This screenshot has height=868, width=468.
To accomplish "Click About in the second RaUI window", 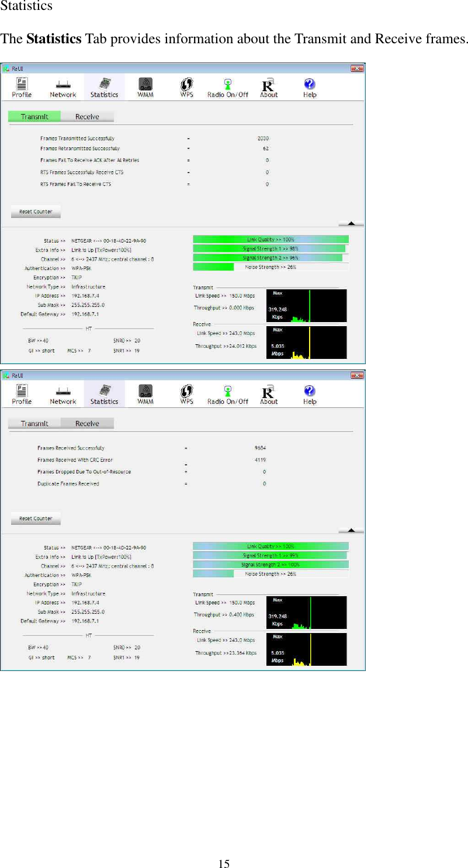I will (x=268, y=393).
